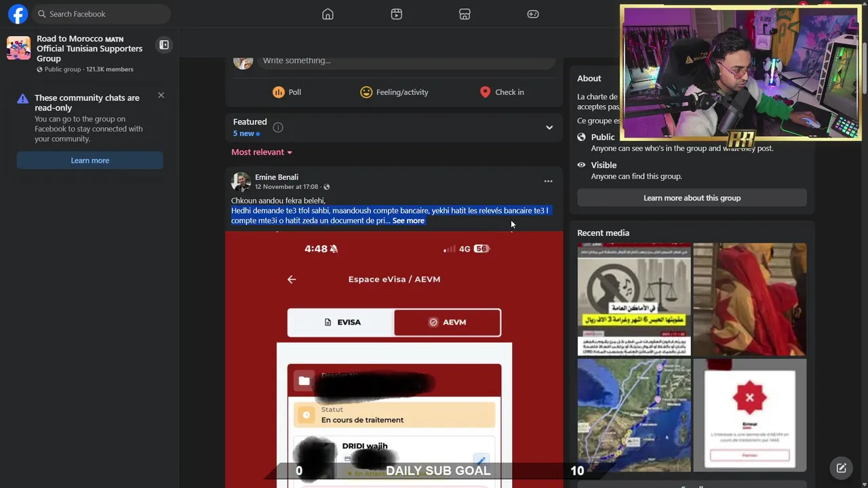
Task: Open the post timestamp 12 November at 17:08
Action: (286, 186)
